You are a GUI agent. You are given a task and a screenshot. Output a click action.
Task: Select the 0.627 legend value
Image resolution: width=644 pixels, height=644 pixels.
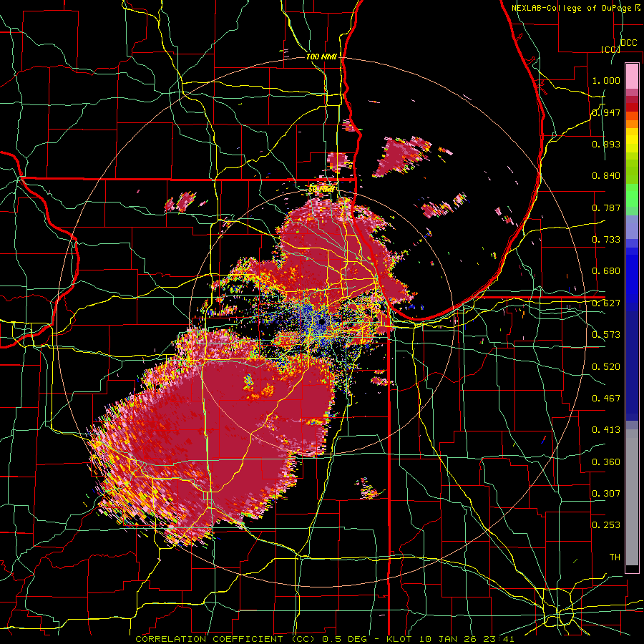click(606, 303)
